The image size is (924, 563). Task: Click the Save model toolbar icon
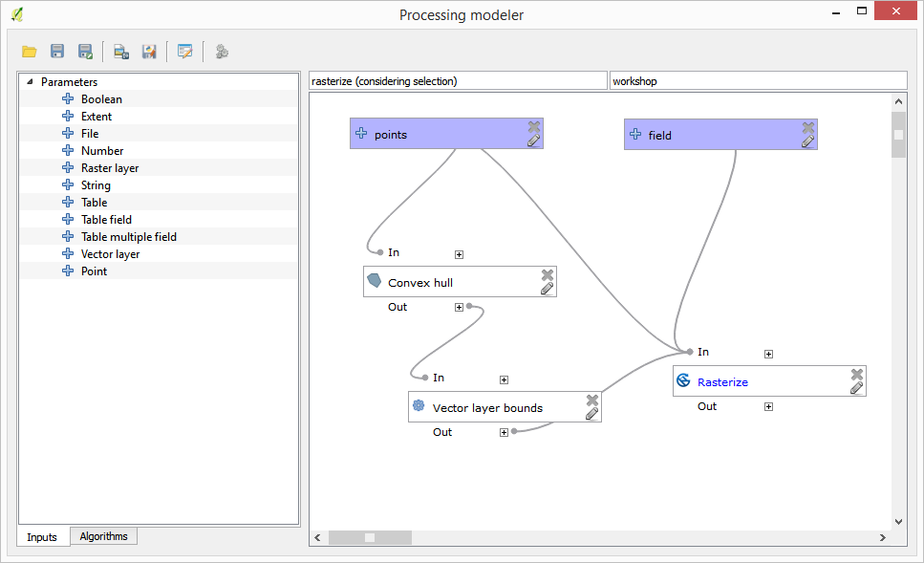[x=57, y=52]
